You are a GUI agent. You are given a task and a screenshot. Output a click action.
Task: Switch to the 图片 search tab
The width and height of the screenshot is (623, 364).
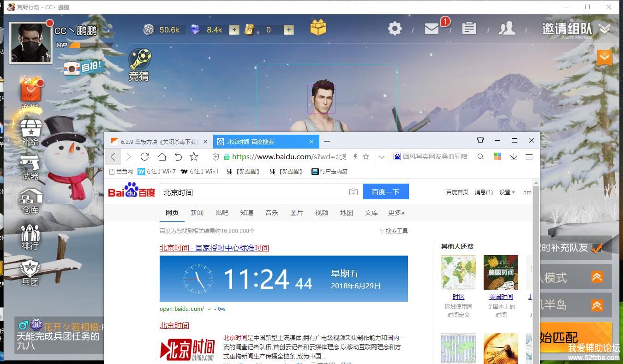297,213
